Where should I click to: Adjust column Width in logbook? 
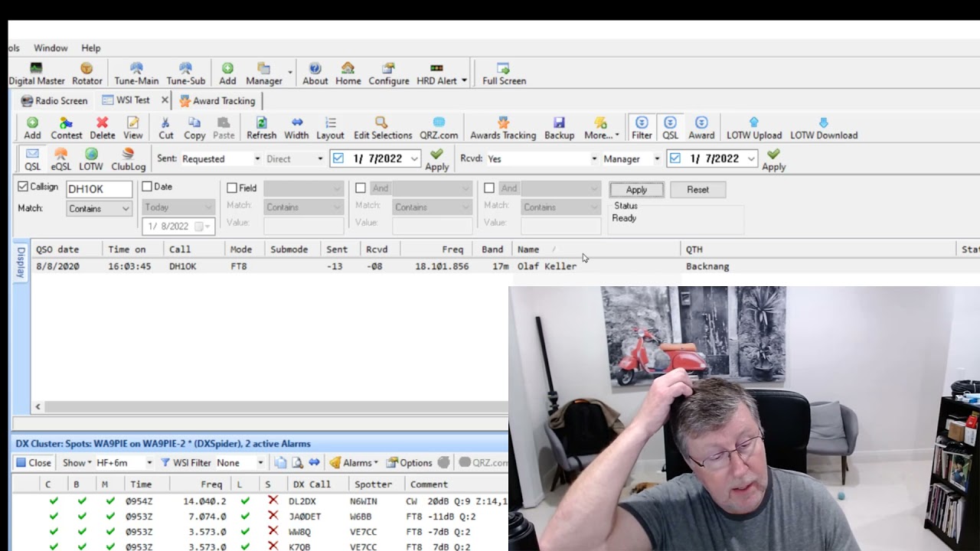click(296, 128)
